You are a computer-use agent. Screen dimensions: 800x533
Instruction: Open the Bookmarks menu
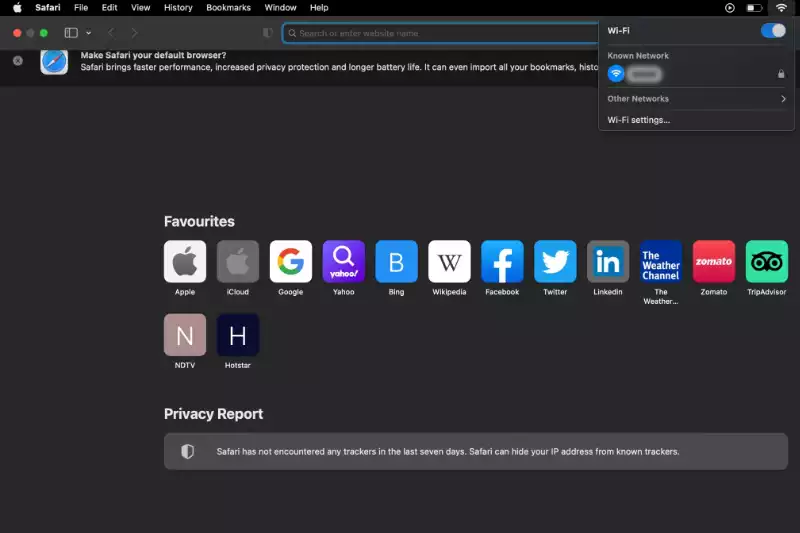pyautogui.click(x=228, y=8)
